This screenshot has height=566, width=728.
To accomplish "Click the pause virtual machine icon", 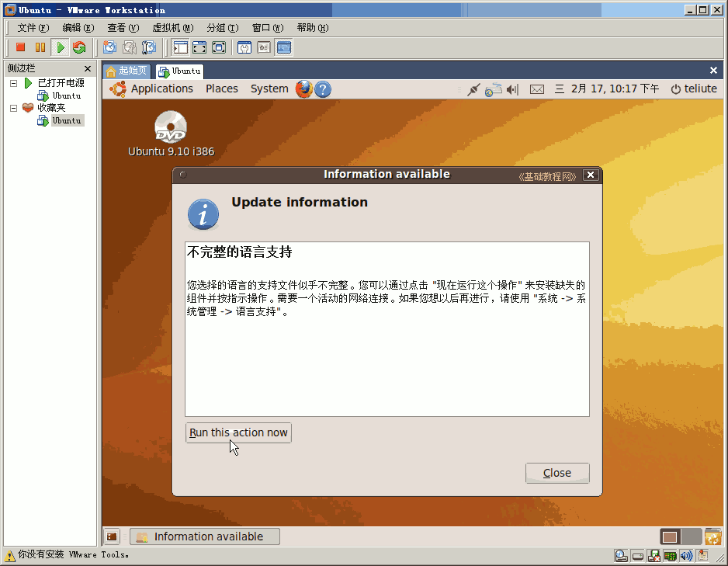I will coord(40,47).
